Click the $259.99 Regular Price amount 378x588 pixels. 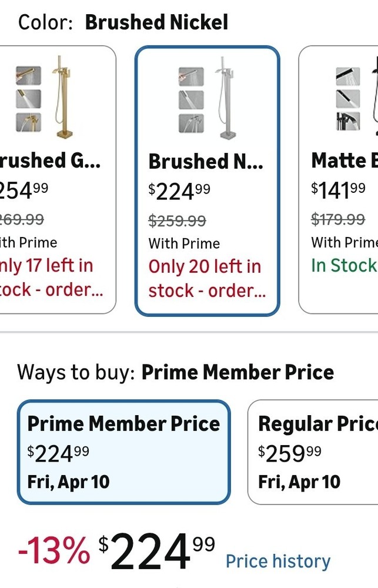(x=290, y=452)
